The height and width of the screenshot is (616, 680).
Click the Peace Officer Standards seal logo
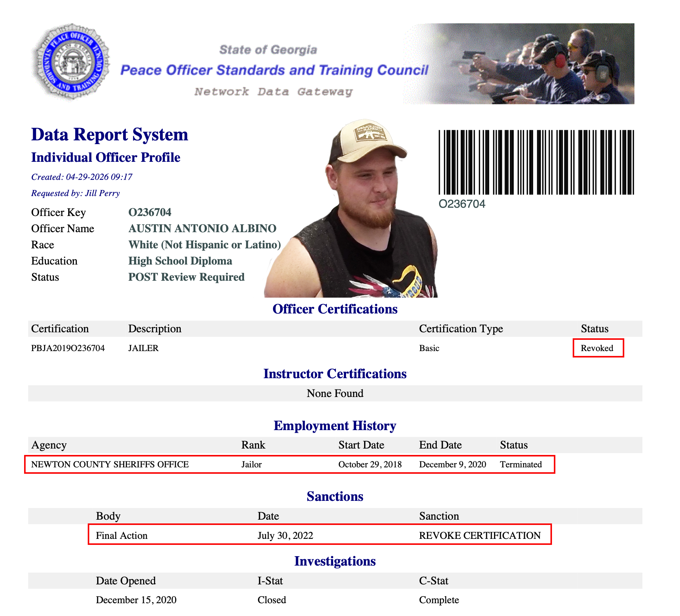tap(71, 62)
